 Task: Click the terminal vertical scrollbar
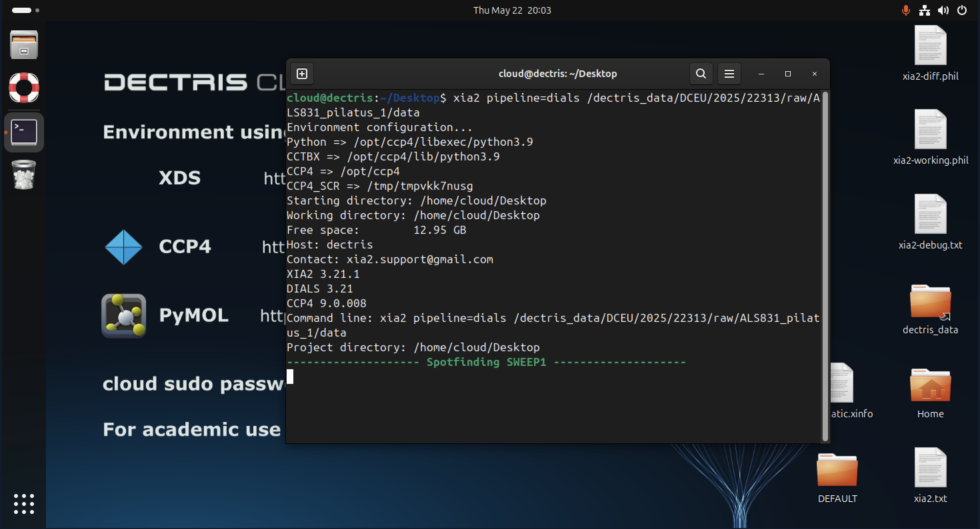825,267
